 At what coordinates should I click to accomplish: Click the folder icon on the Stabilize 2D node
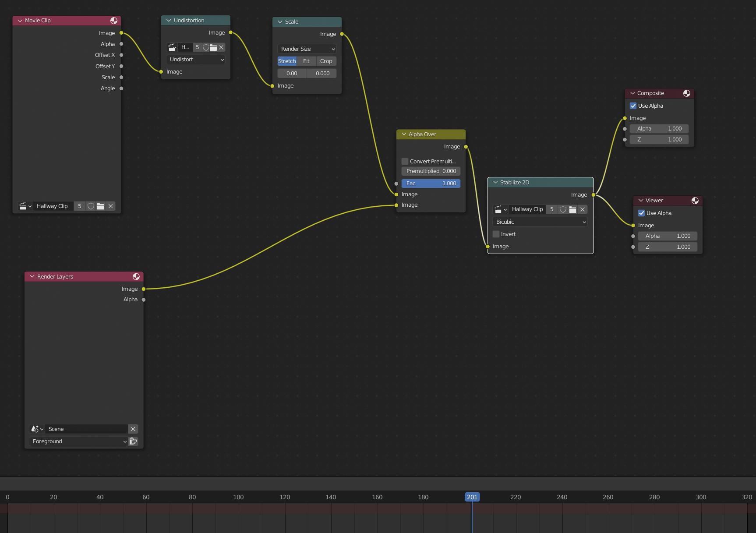point(572,209)
